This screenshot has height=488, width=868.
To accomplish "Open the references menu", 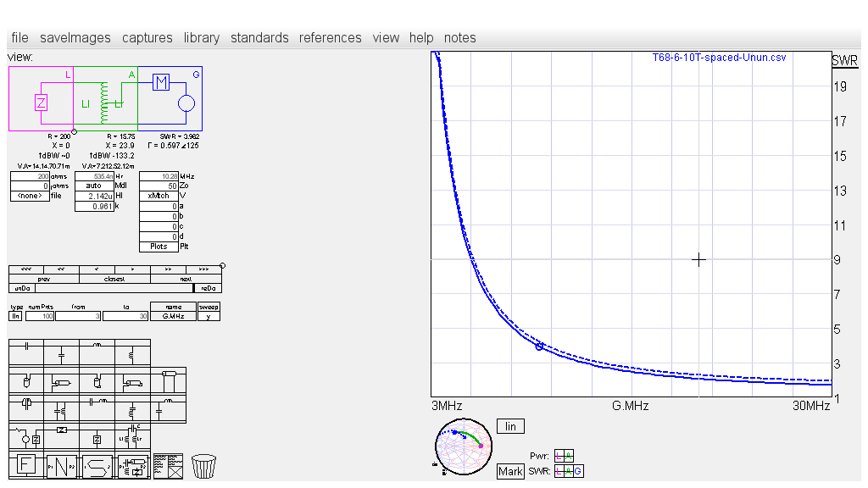I will click(331, 37).
